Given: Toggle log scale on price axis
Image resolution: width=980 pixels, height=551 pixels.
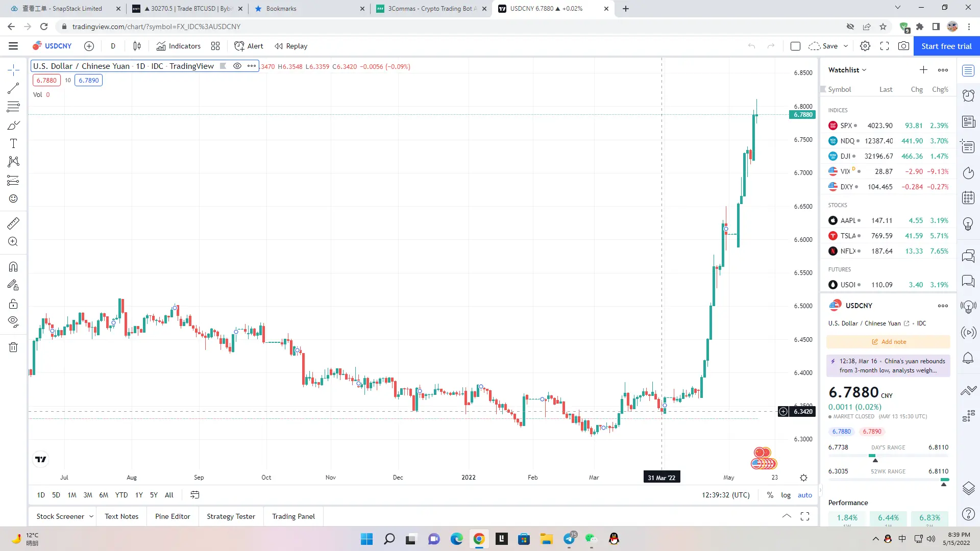Looking at the screenshot, I should (786, 495).
